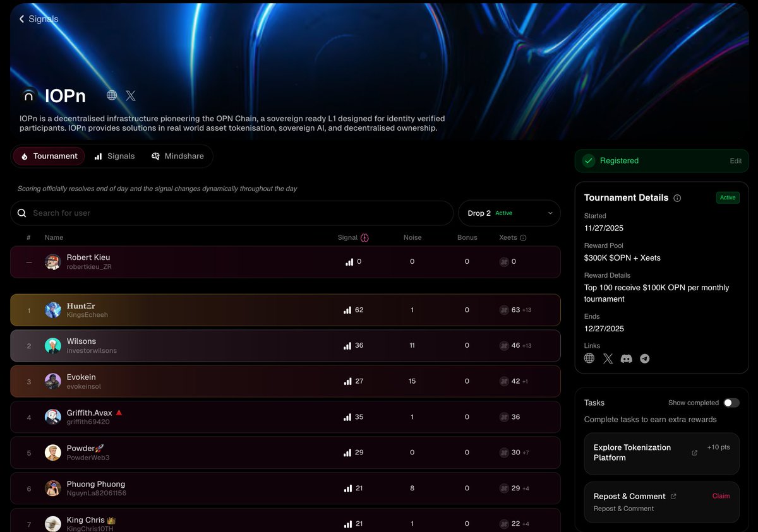Image resolution: width=758 pixels, height=532 pixels.
Task: Open Phuong Phuong's profile avatar
Action: [x=52, y=488]
